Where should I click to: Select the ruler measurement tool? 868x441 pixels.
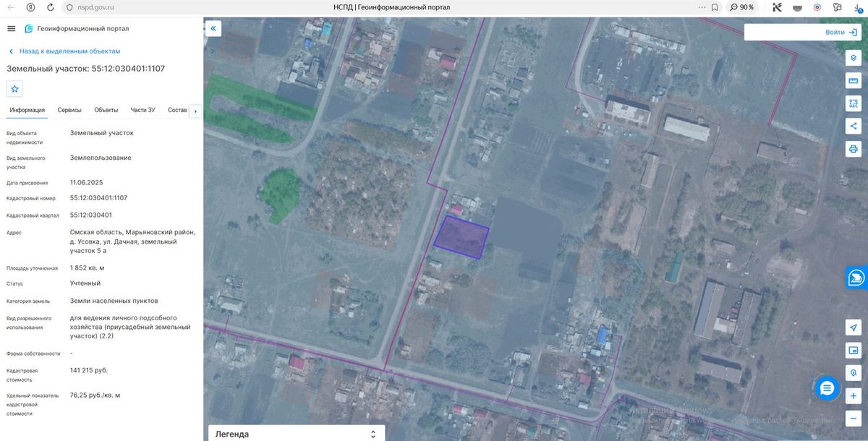[x=853, y=80]
